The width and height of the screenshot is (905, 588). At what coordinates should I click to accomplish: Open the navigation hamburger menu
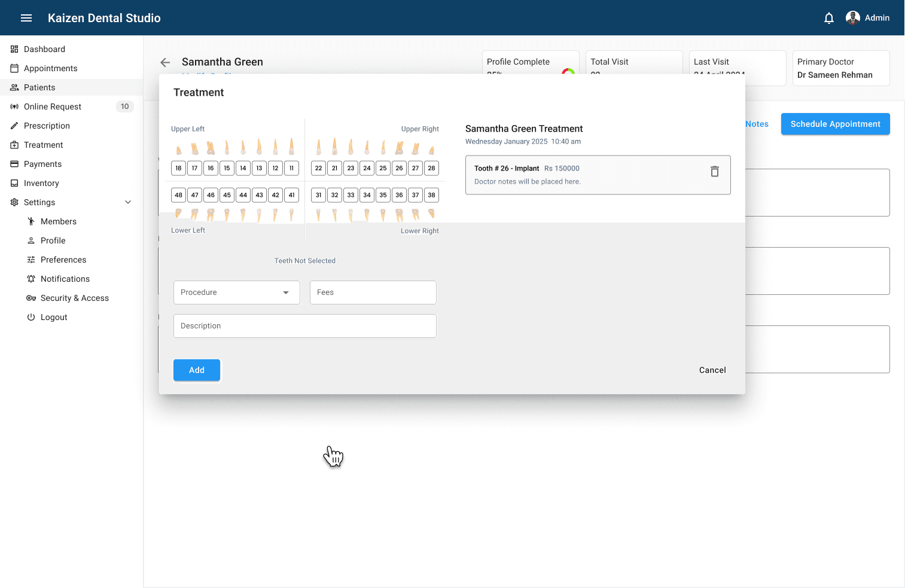click(26, 18)
